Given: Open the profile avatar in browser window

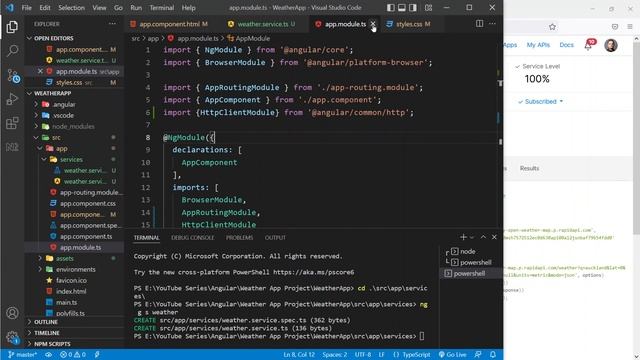Looking at the screenshot, I should point(611,45).
